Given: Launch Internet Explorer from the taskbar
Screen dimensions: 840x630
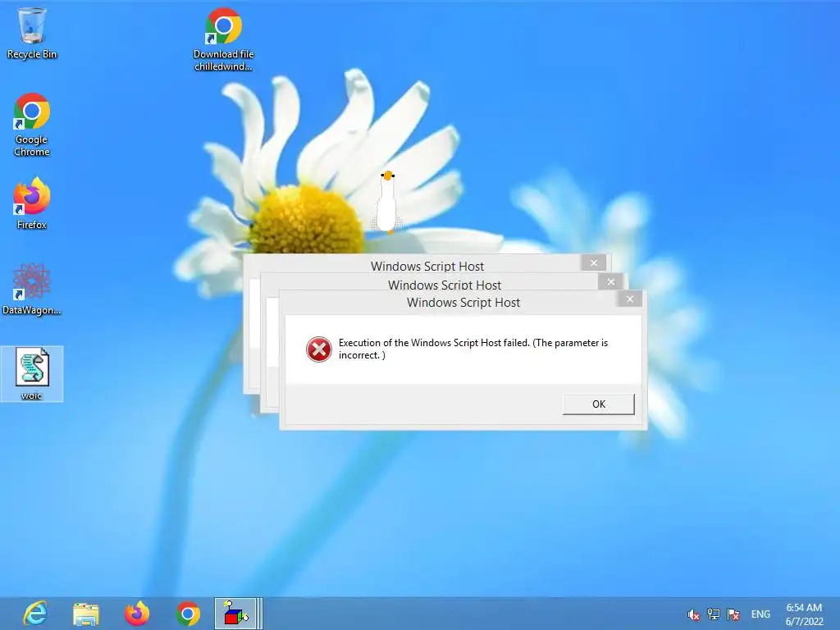Looking at the screenshot, I should (35, 614).
